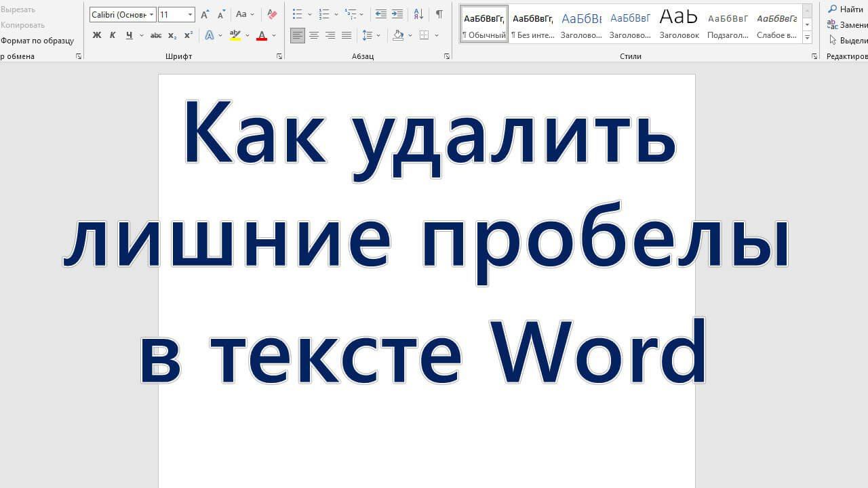Click the Формат по образцу button

pos(37,41)
